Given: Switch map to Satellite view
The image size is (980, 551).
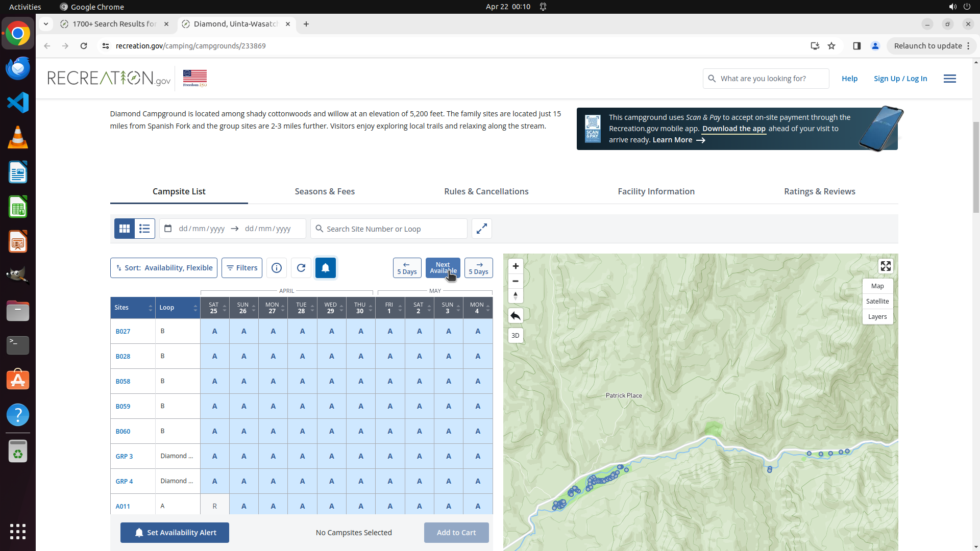Looking at the screenshot, I should tap(877, 302).
